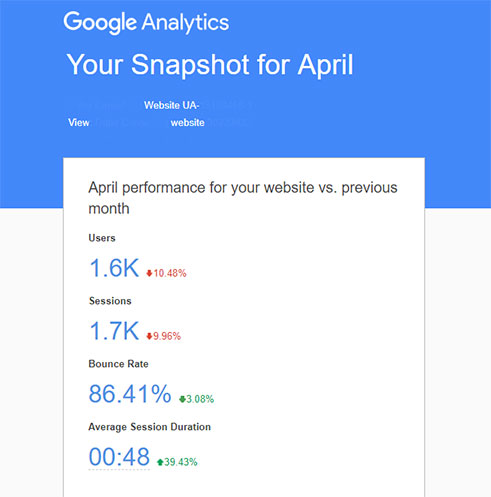Click the View label in header
This screenshot has width=491, height=497.
pos(79,123)
